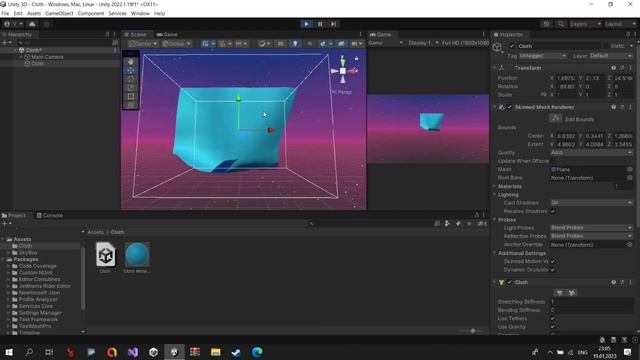Toggle Update When Offscreen checkbox
This screenshot has width=640, height=360.
[x=553, y=161]
